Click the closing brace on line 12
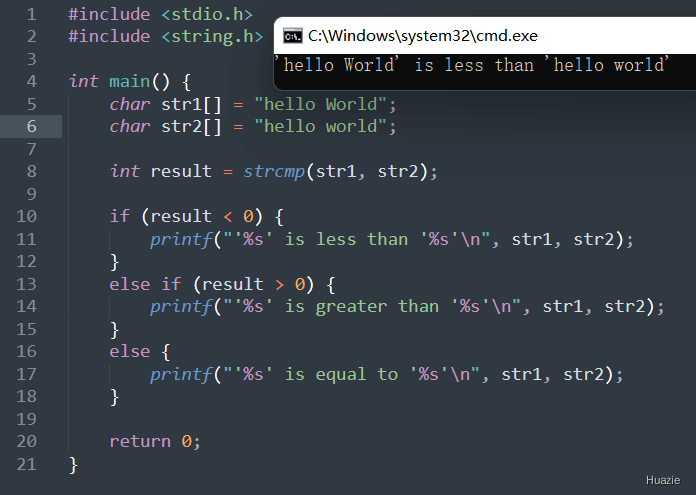Screen dimensions: 696x495 [115, 262]
